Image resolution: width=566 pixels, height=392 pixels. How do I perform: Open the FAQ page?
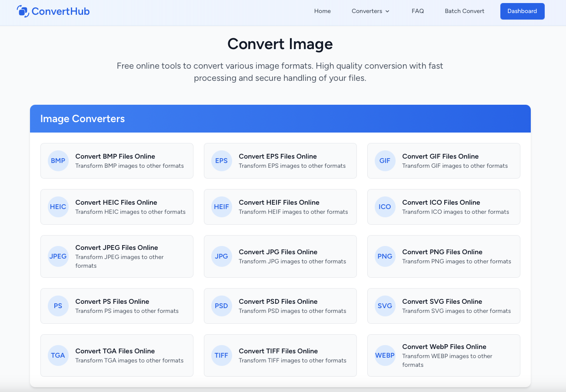418,11
